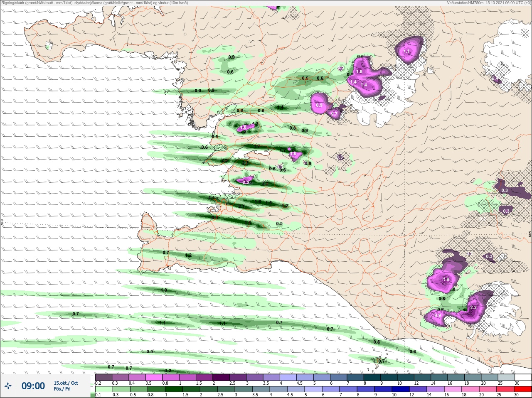Click the 64N latitude label at left edge
The height and width of the screenshot is (398, 532).
tap(2, 223)
